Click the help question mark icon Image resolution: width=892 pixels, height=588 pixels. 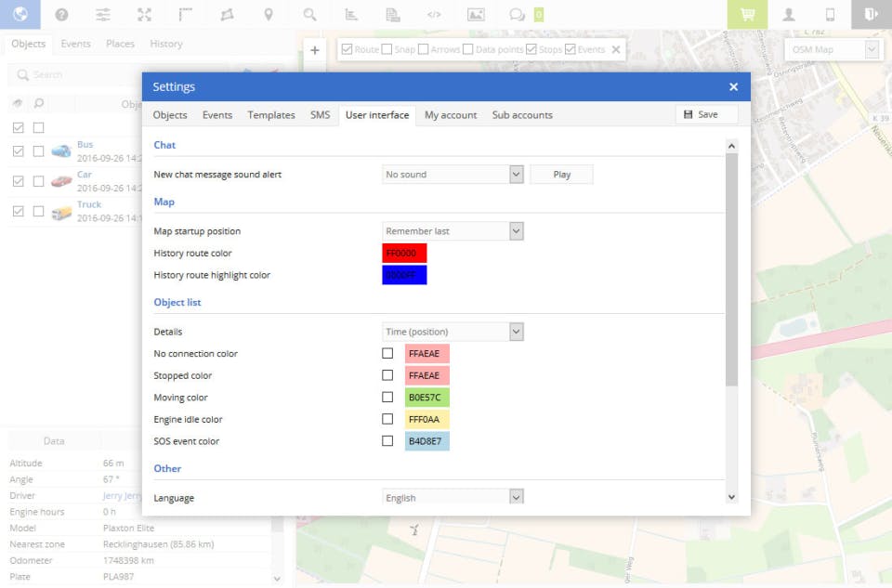61,14
